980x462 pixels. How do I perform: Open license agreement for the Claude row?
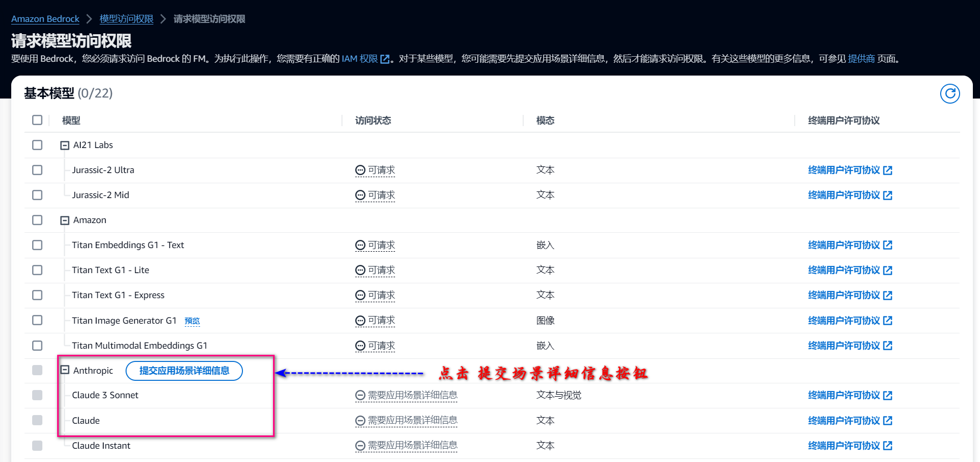tap(850, 421)
